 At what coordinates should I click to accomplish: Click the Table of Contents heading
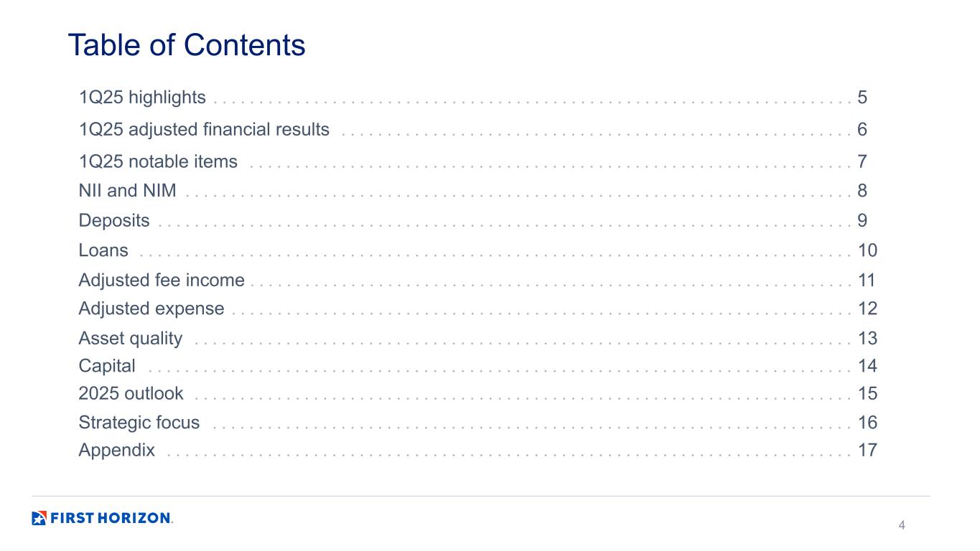[x=187, y=45]
